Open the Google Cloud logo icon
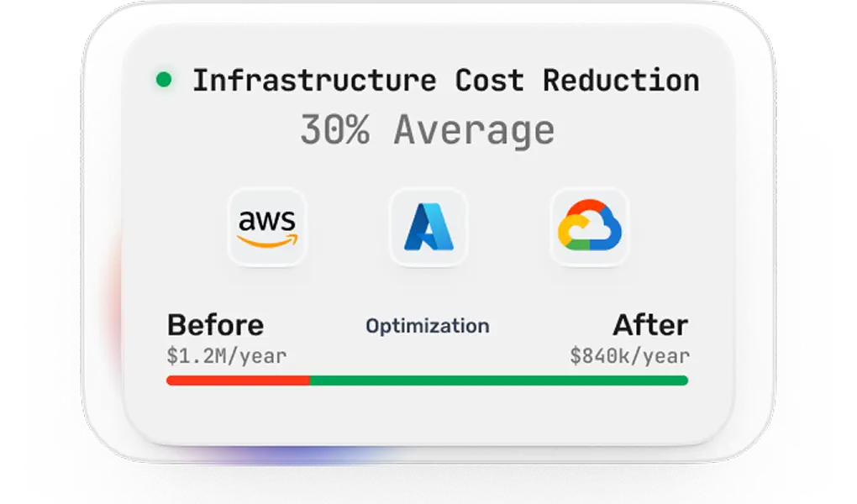 [x=589, y=227]
